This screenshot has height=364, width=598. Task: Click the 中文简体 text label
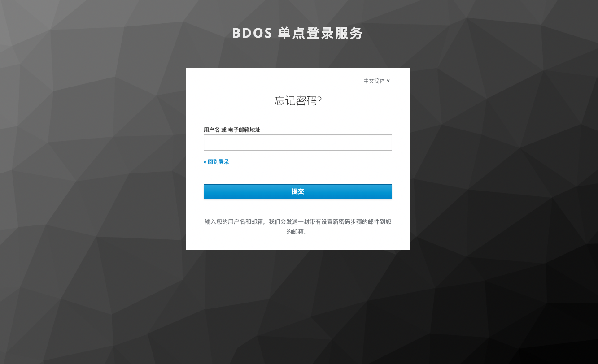pos(374,81)
